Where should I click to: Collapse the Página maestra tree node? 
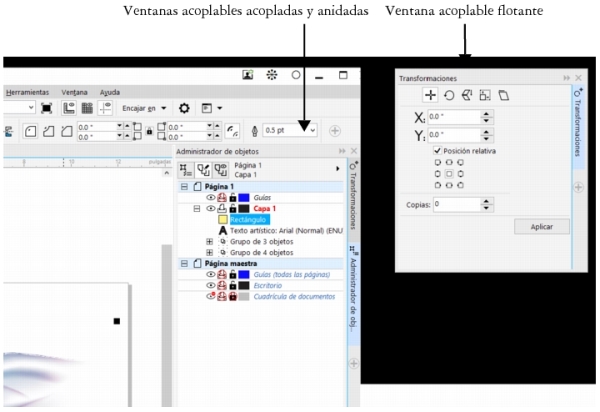coord(184,262)
